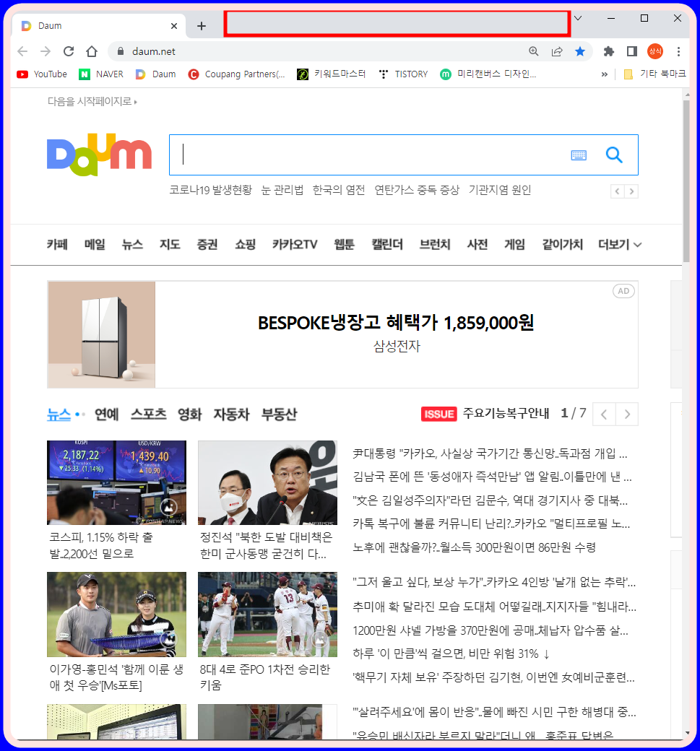The height and width of the screenshot is (751, 700).
Task: Open a new tab with plus button
Action: [202, 26]
